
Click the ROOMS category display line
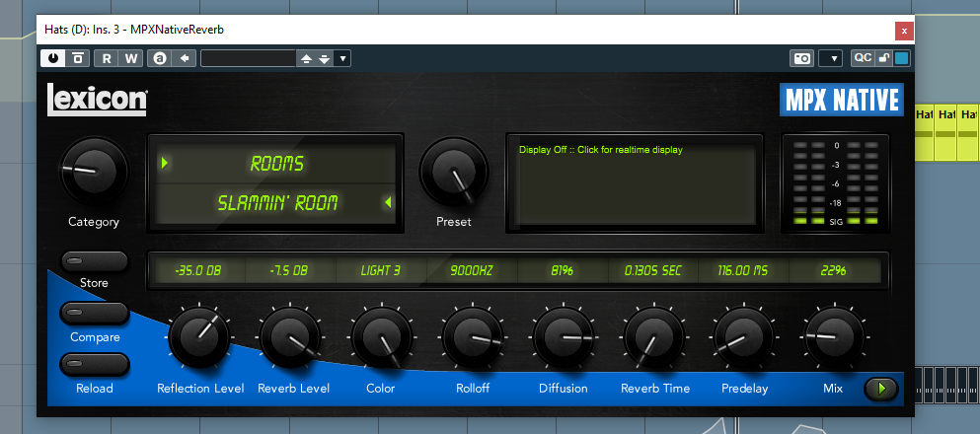point(276,164)
